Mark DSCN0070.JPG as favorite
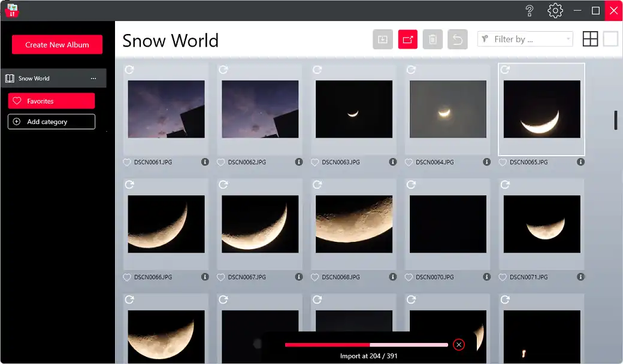The width and height of the screenshot is (623, 364). 409,277
